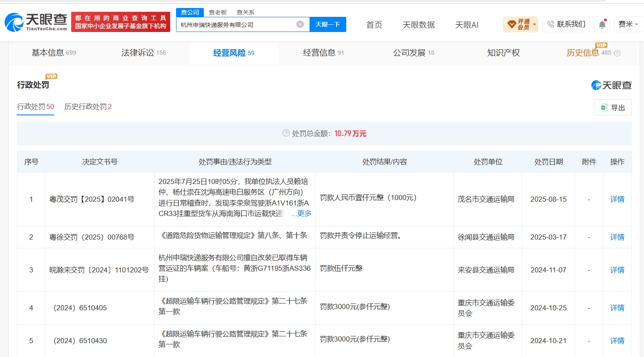Open 详情 for (2024) 6510430
644x357 pixels.
pos(617,341)
